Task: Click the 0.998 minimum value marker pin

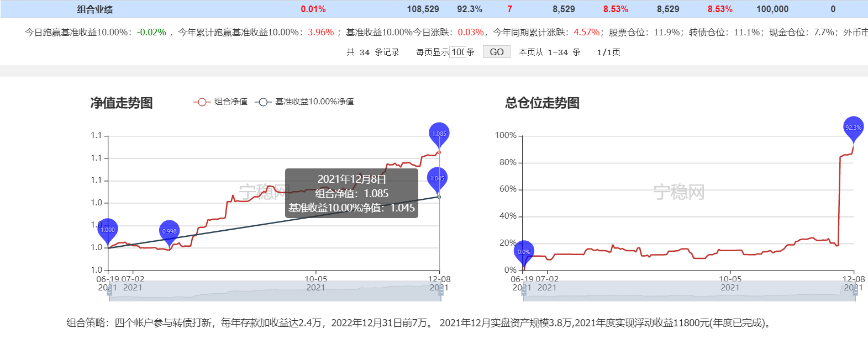Action: 169,232
